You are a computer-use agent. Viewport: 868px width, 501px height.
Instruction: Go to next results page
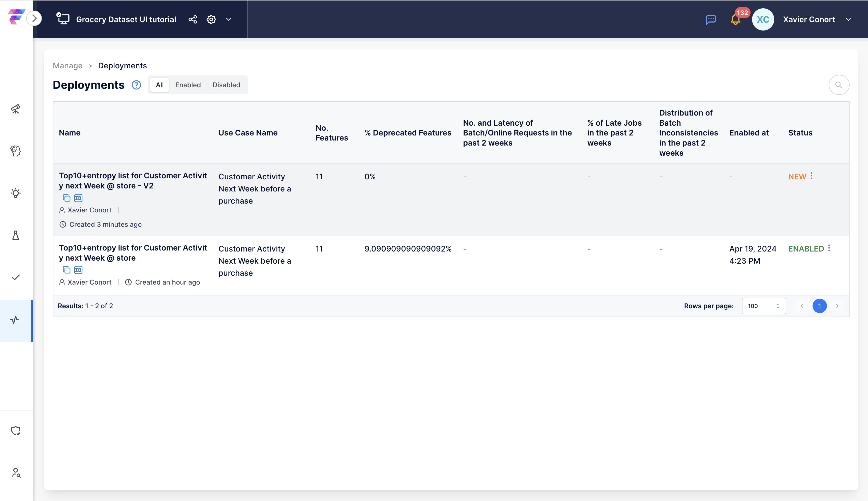(837, 306)
